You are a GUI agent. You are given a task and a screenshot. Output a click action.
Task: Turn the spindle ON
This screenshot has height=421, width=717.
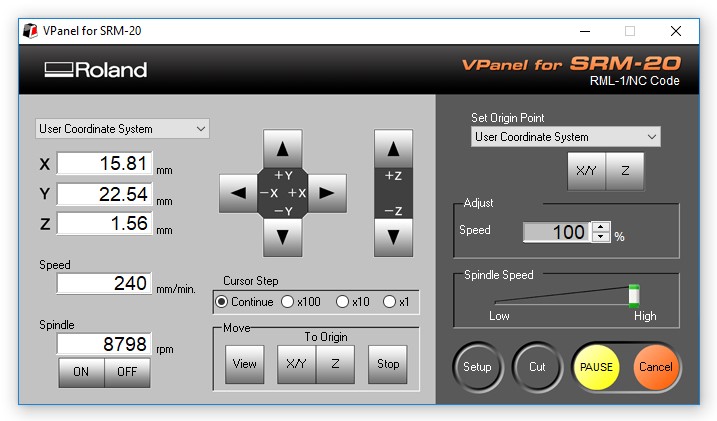(81, 372)
